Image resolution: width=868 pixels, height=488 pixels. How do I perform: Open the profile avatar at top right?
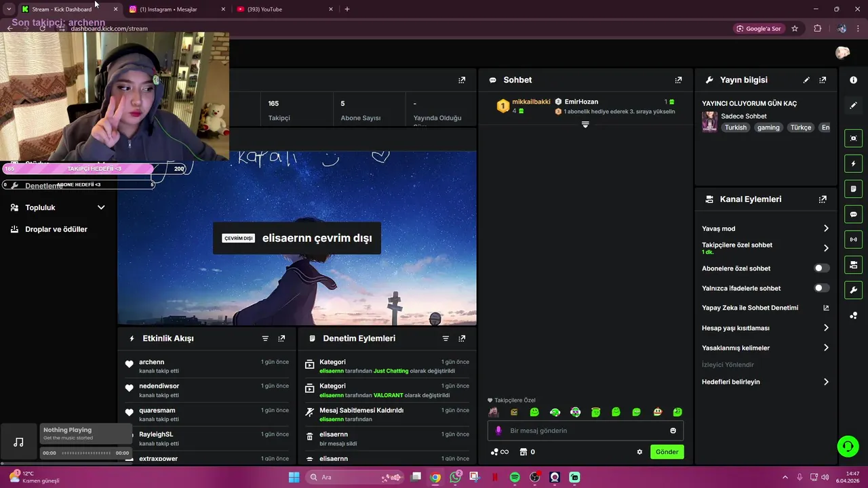pos(842,53)
